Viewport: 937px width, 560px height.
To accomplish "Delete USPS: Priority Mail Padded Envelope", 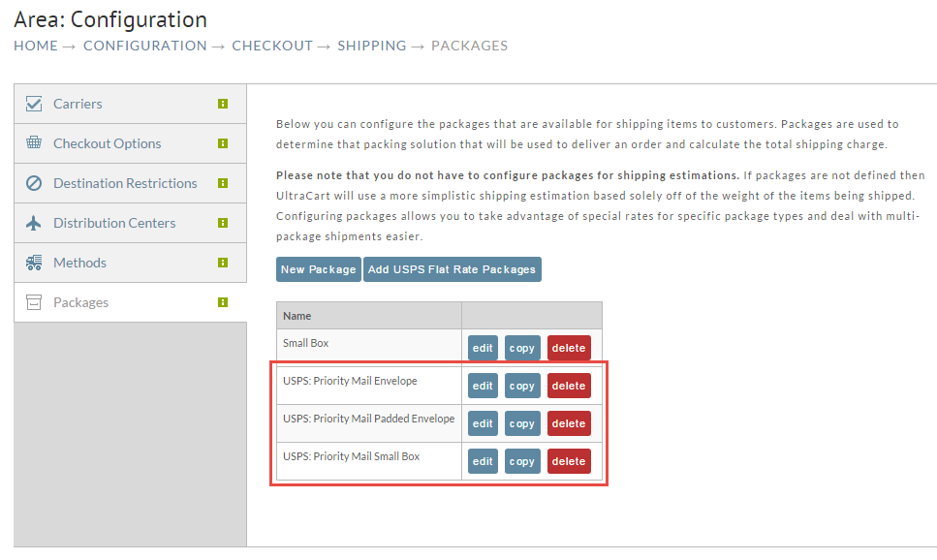I will (569, 423).
